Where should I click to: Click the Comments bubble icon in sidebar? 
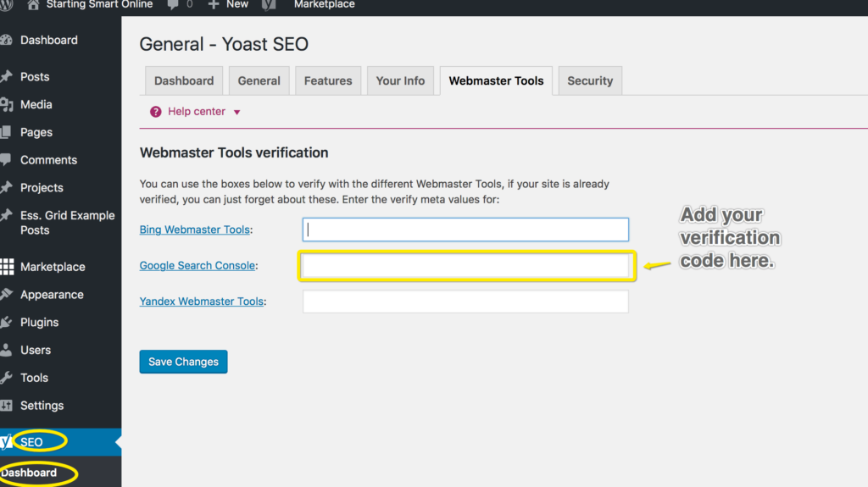[6, 159]
